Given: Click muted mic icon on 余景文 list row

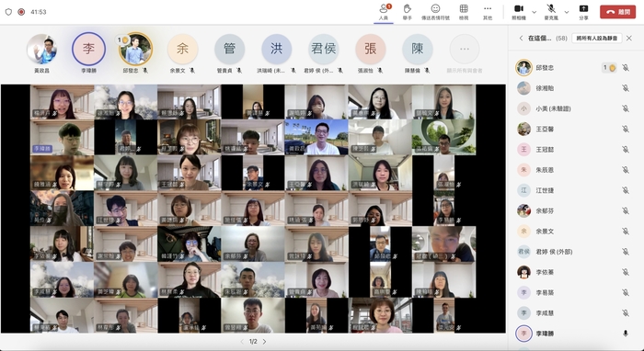Looking at the screenshot, I should coord(625,232).
